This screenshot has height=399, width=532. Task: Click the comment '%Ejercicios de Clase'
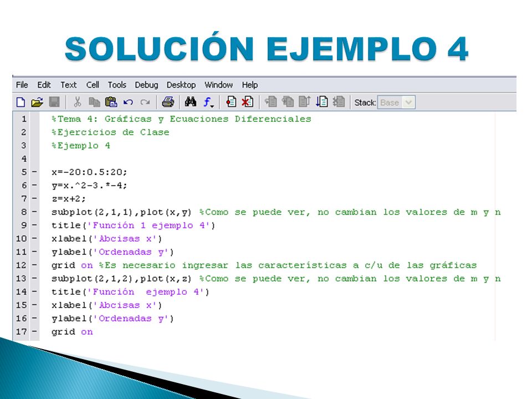point(110,132)
